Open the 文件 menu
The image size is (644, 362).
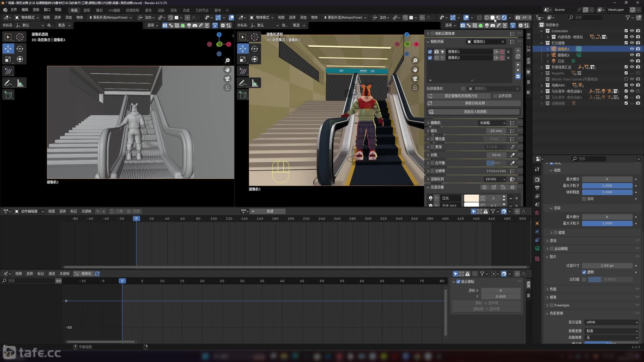click(14, 10)
